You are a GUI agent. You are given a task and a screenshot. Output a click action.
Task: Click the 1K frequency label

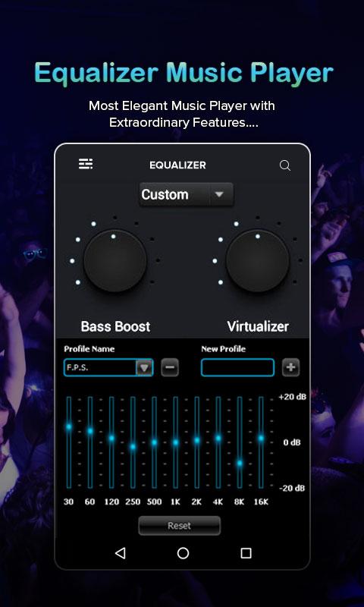point(175,502)
